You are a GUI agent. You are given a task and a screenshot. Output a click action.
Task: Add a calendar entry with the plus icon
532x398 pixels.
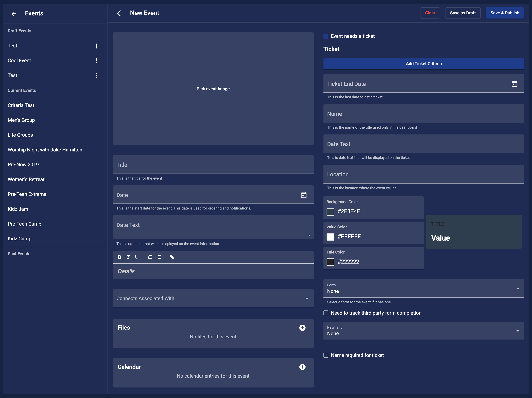pos(302,367)
